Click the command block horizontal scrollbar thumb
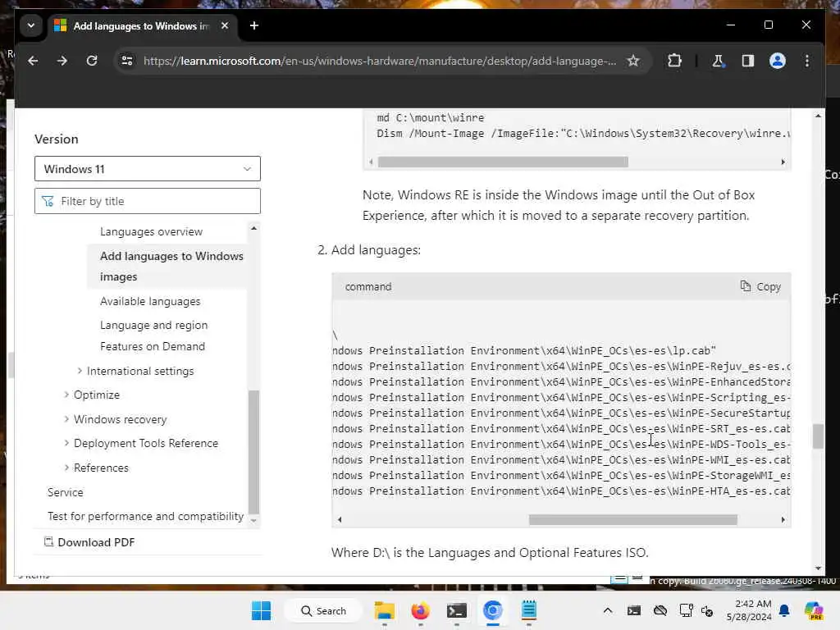This screenshot has height=630, width=840. tap(632, 519)
